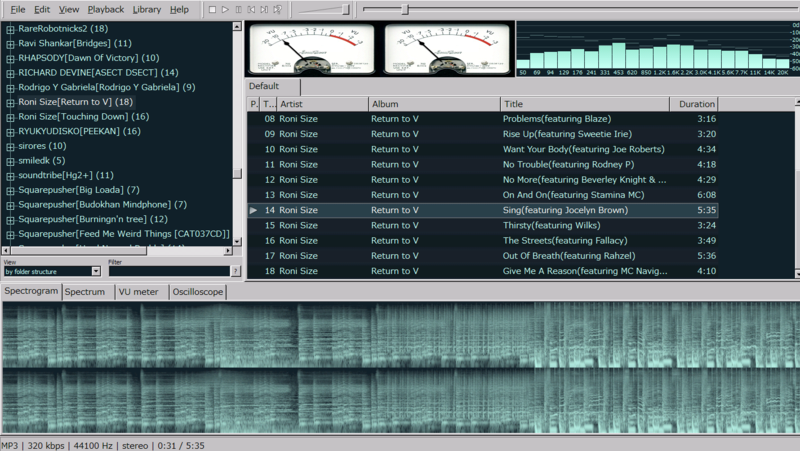Click '320 kbps' in status bar
The width and height of the screenshot is (800, 451).
46,445
